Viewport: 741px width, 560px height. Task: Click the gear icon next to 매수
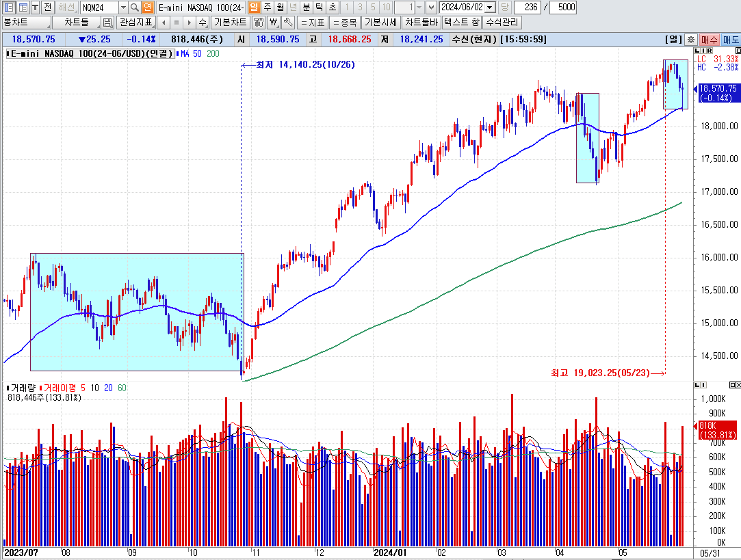[691, 40]
